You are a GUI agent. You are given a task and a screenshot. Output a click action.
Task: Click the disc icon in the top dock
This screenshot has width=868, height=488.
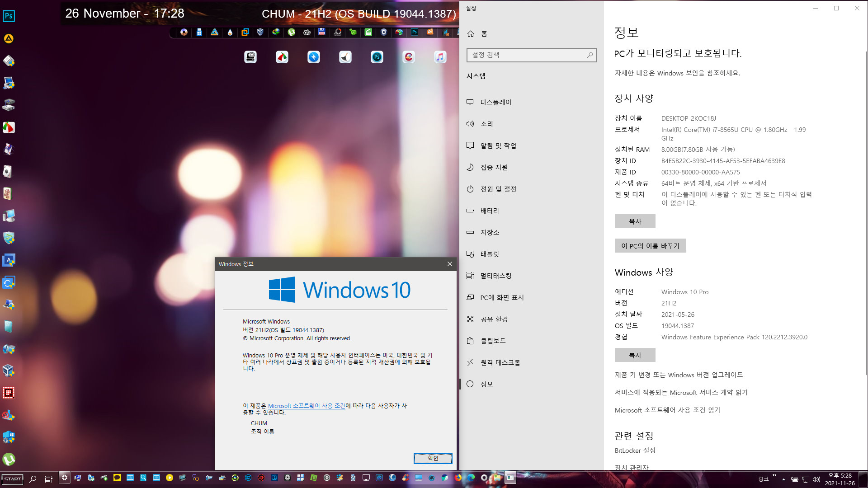coord(184,32)
